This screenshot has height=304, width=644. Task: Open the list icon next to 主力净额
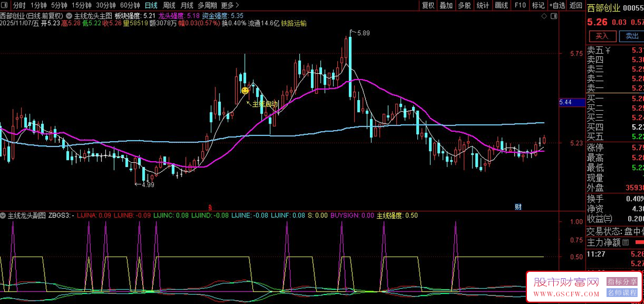tap(625, 242)
